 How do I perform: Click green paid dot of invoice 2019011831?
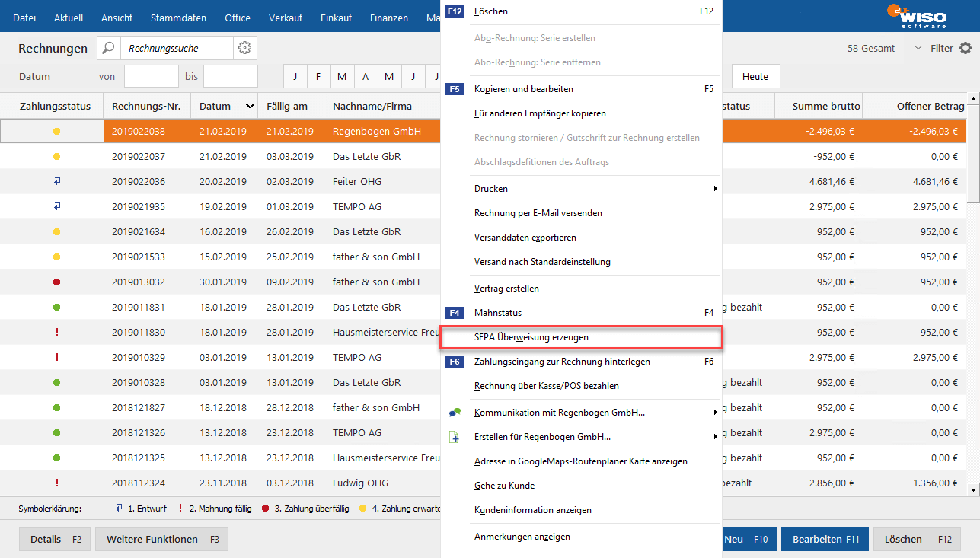(56, 308)
